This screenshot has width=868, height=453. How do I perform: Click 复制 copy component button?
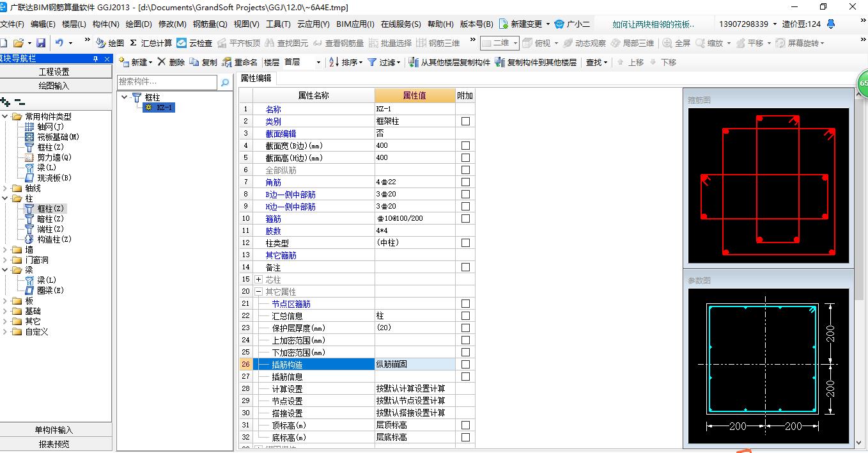click(203, 62)
